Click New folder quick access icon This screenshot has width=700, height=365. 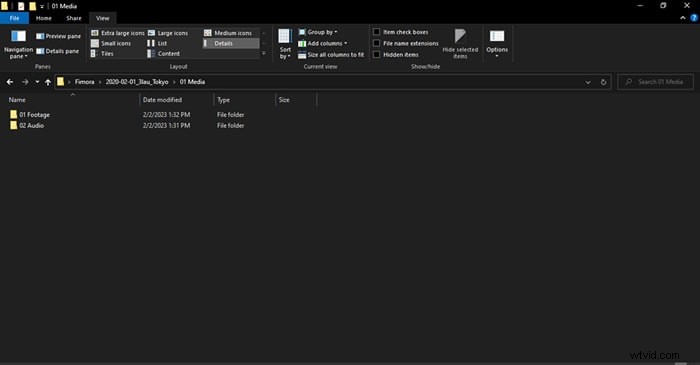coord(32,6)
